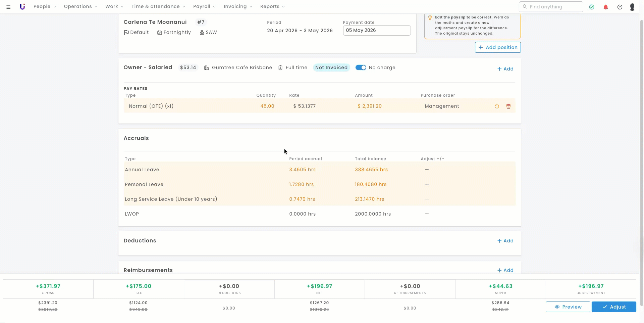
Task: Expand the People menu
Action: 45,7
